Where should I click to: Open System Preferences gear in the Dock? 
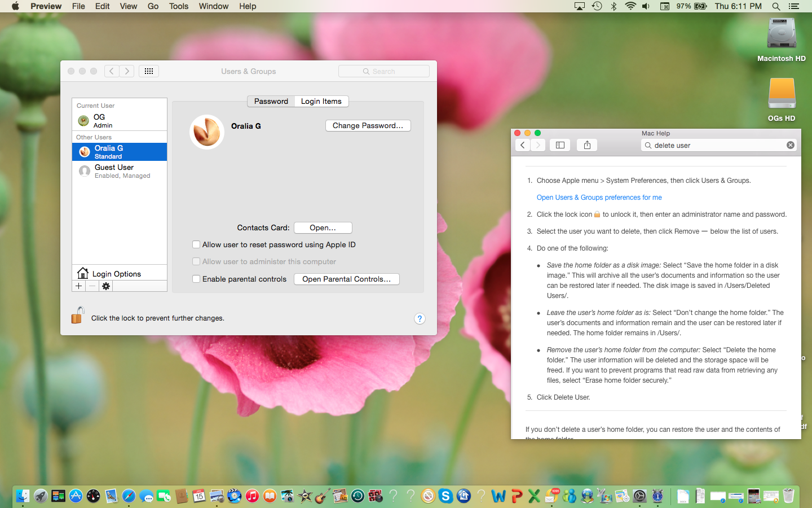640,496
